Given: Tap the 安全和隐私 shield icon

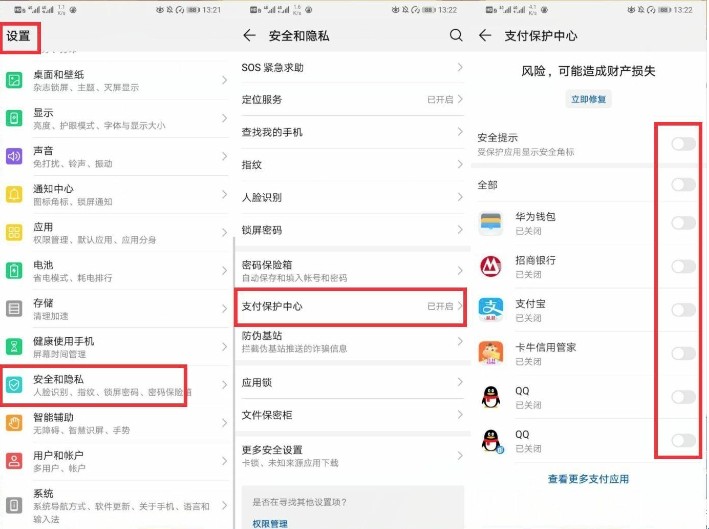Looking at the screenshot, I should (x=14, y=385).
